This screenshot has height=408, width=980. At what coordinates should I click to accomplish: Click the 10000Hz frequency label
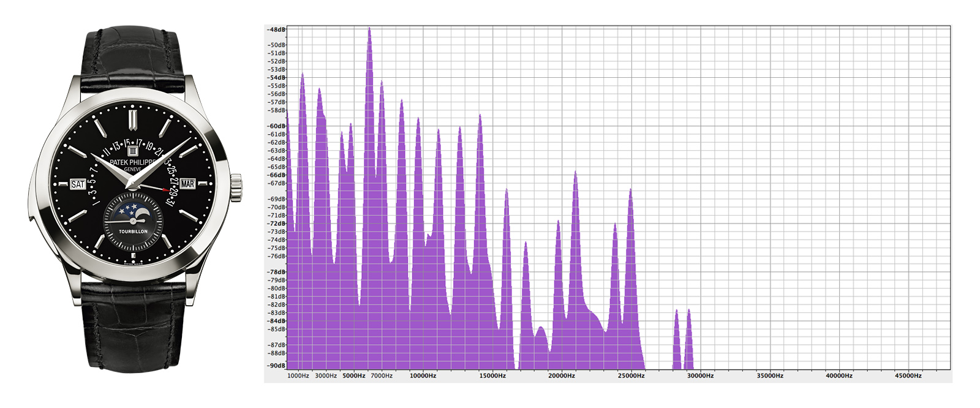point(423,376)
